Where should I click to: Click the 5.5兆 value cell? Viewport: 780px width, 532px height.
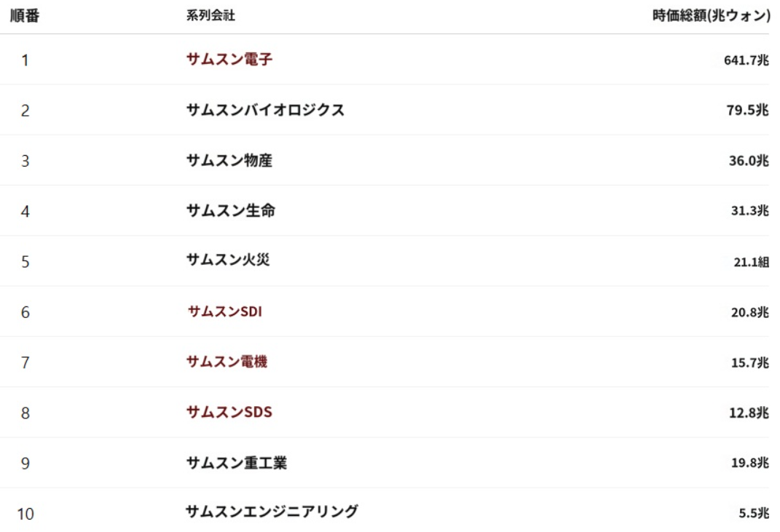tap(753, 513)
